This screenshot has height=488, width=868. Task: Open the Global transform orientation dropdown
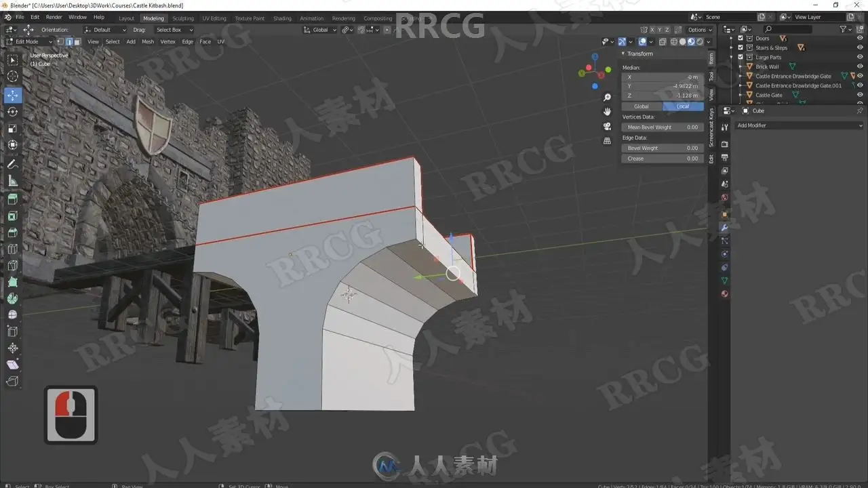[x=319, y=30]
